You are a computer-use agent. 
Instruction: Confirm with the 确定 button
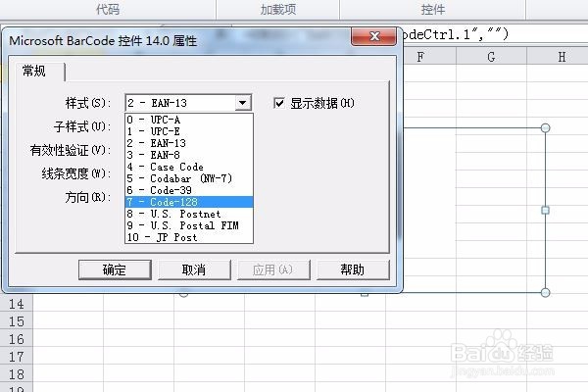115,269
